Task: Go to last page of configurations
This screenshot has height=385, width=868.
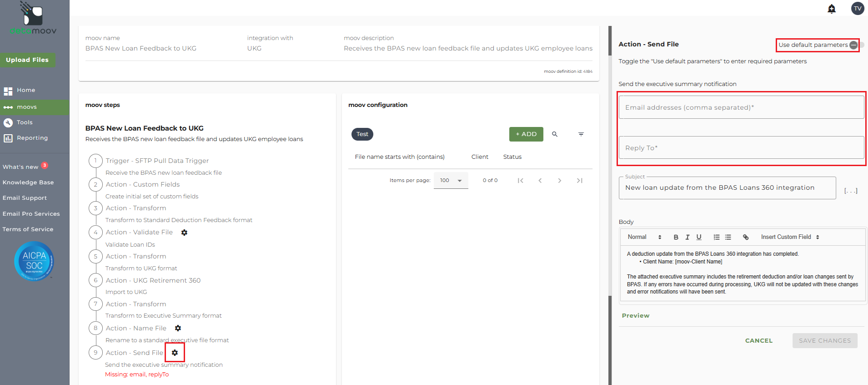Action: [x=580, y=181]
